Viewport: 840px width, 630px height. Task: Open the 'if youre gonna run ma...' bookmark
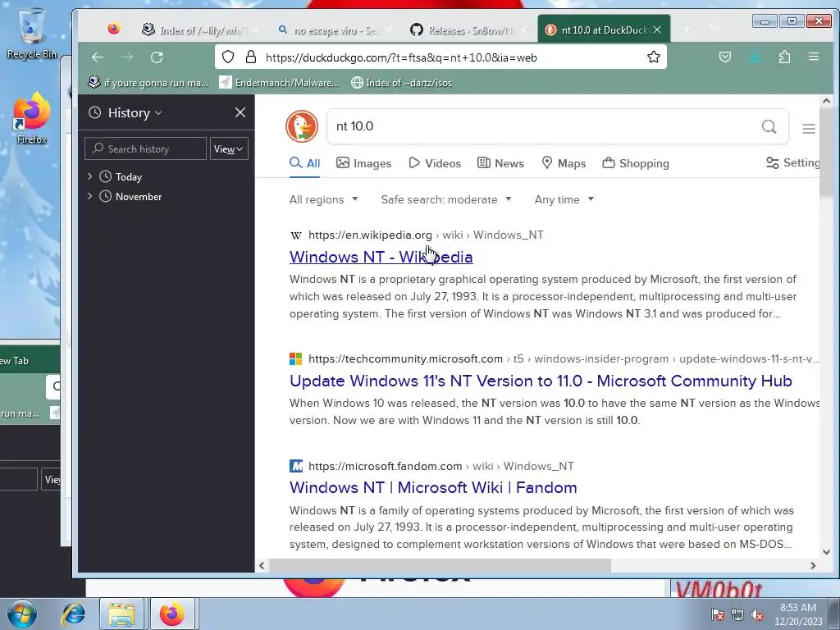pyautogui.click(x=148, y=83)
